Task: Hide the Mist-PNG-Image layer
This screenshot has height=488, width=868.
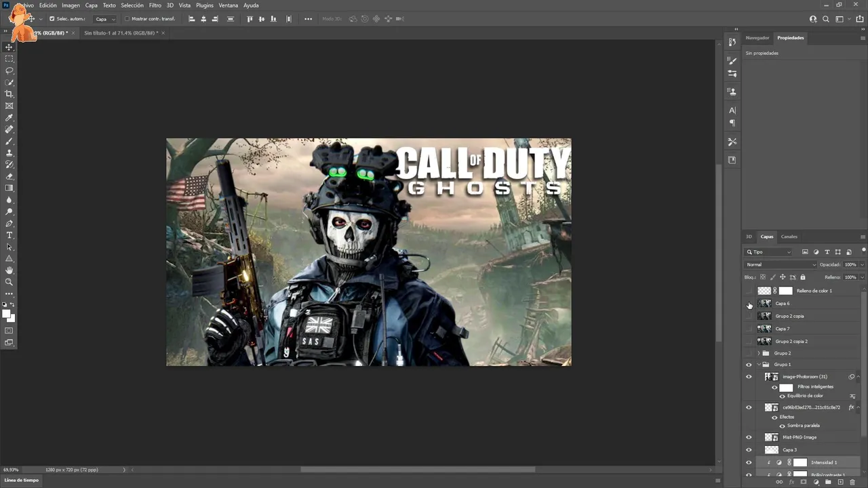Action: click(749, 437)
